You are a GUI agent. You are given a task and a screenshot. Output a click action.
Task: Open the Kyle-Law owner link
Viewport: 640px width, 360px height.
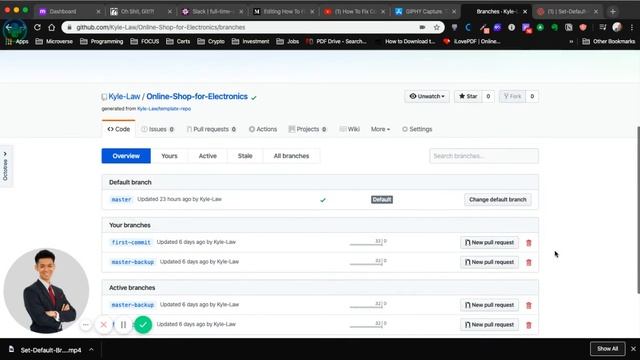(124, 96)
